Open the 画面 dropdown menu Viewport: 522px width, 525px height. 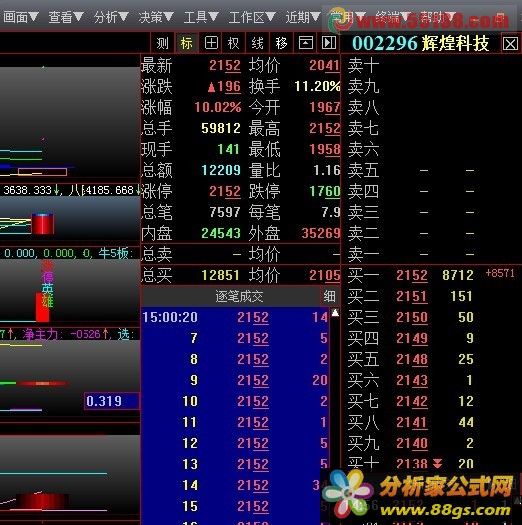(x=21, y=17)
